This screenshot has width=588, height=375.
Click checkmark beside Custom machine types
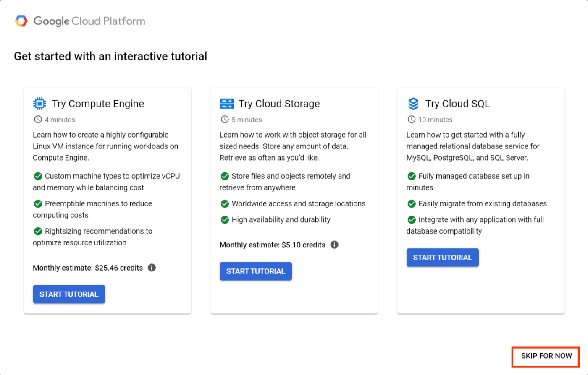[x=38, y=176]
